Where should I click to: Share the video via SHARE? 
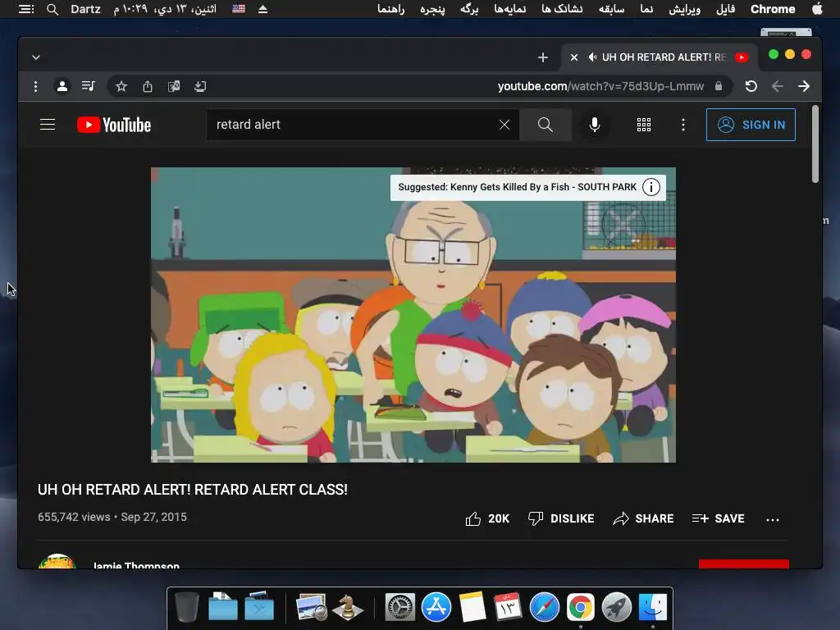643,518
